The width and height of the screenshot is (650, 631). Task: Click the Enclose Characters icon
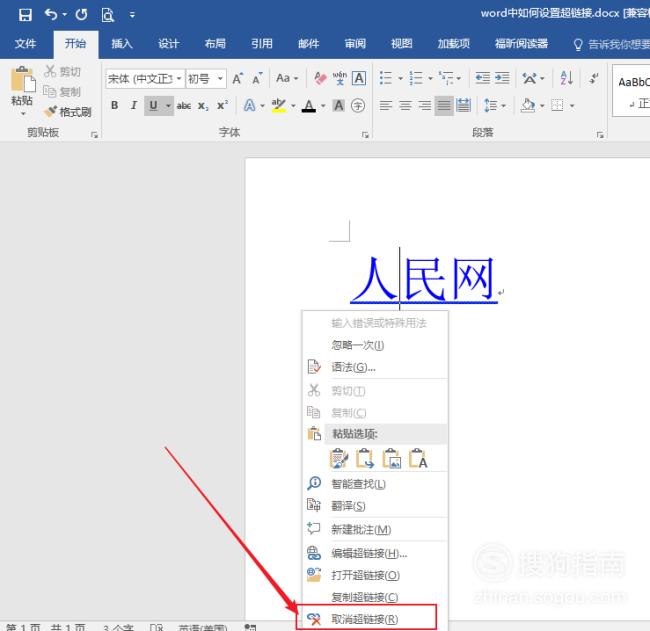pyautogui.click(x=358, y=106)
